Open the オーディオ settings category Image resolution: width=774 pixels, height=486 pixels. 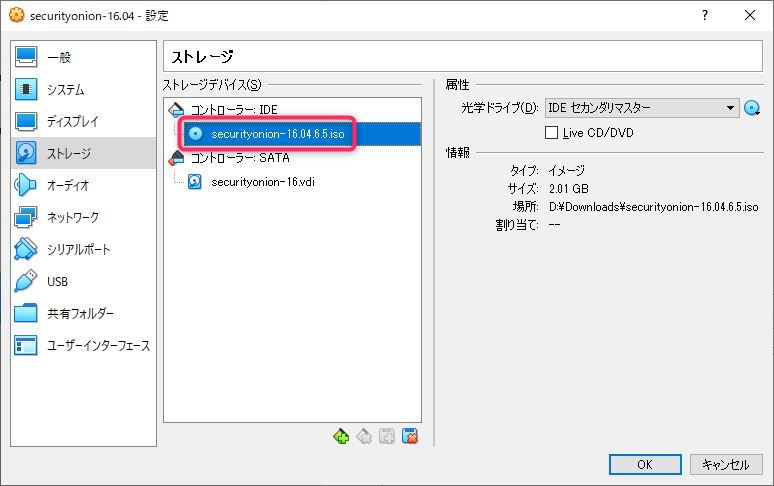[83, 186]
